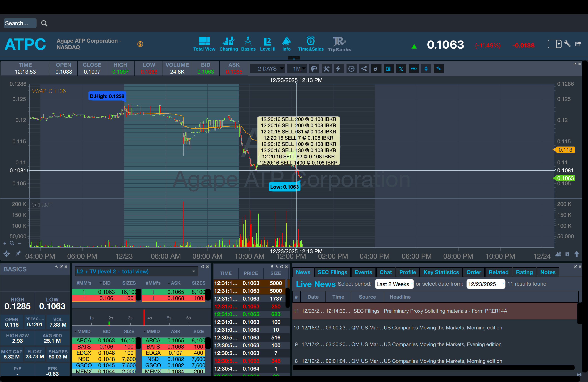Click the share chart icon

(x=364, y=69)
